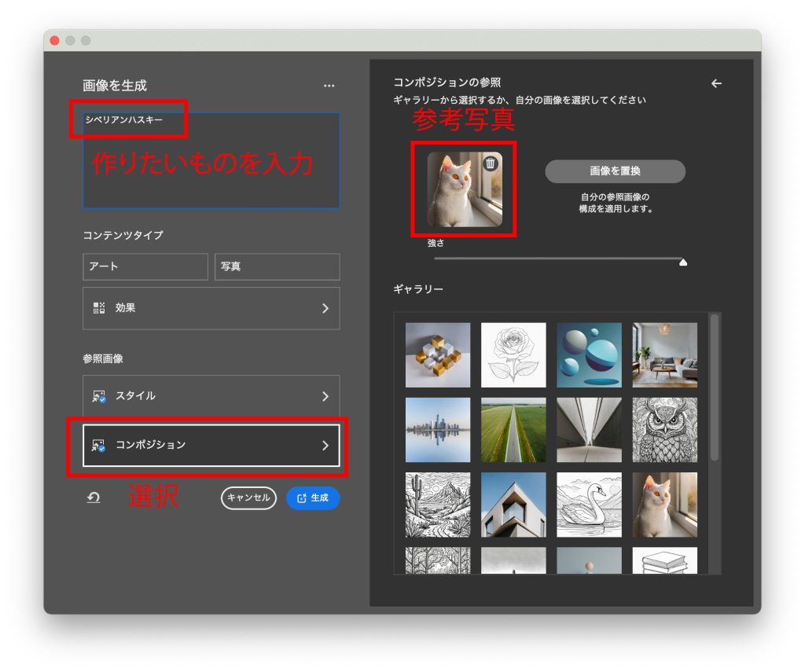
Task: Click the 効果 effects grid icon
Action: (x=98, y=308)
